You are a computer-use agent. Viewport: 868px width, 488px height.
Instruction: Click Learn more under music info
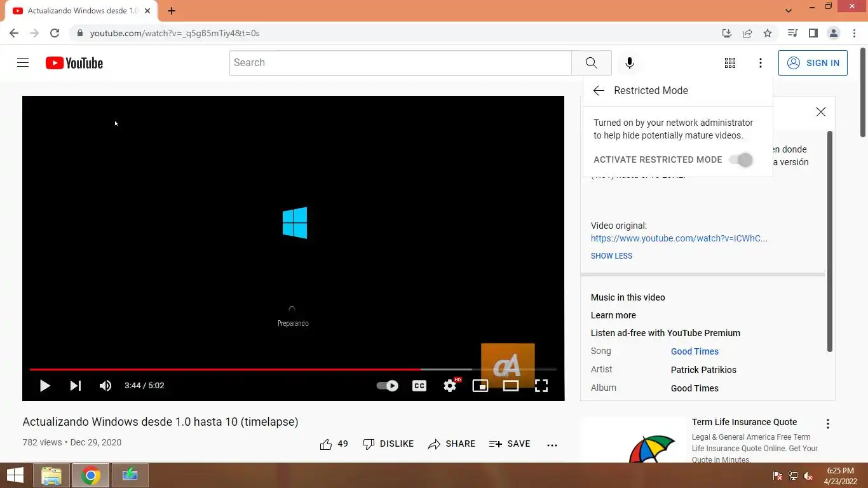tap(613, 315)
